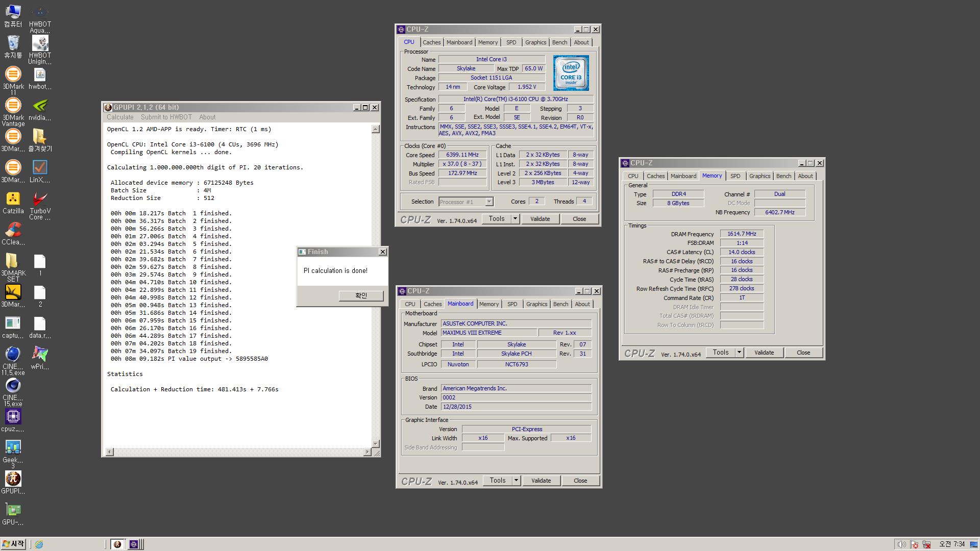Open SPD tab in the CPU-Z Memory window
Viewport: 980px width, 551px height.
(735, 176)
